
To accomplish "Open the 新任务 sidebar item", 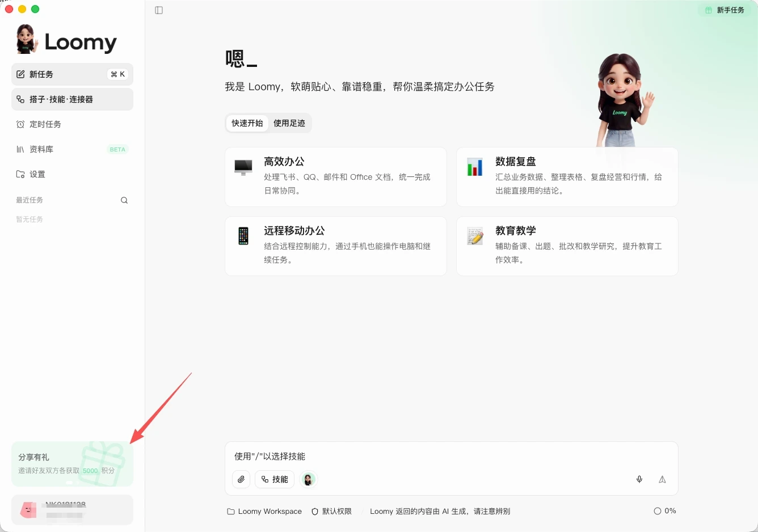I will pos(72,74).
